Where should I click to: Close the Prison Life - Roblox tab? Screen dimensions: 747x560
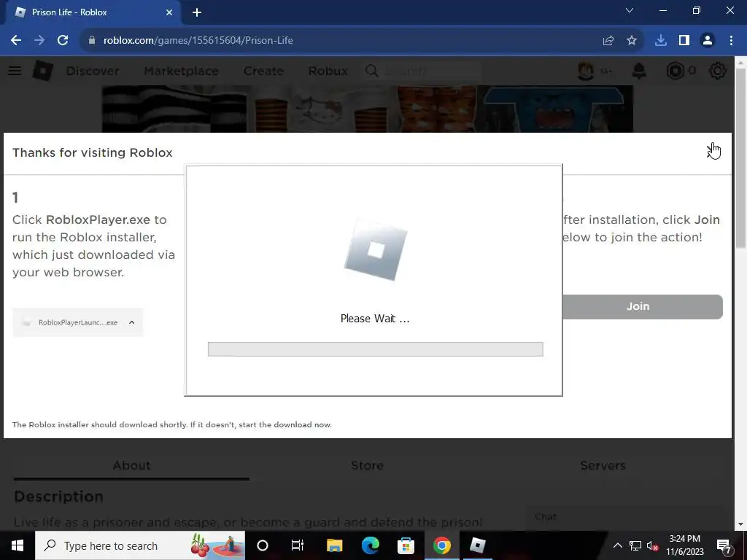tap(169, 12)
